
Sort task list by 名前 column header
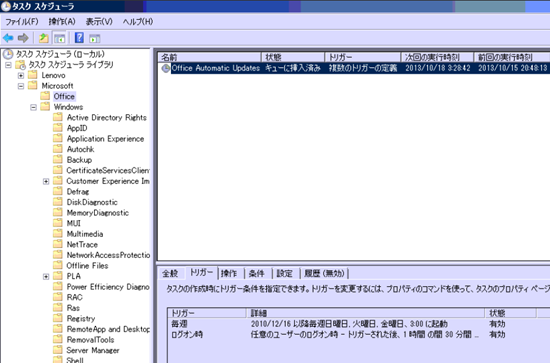tap(210, 57)
